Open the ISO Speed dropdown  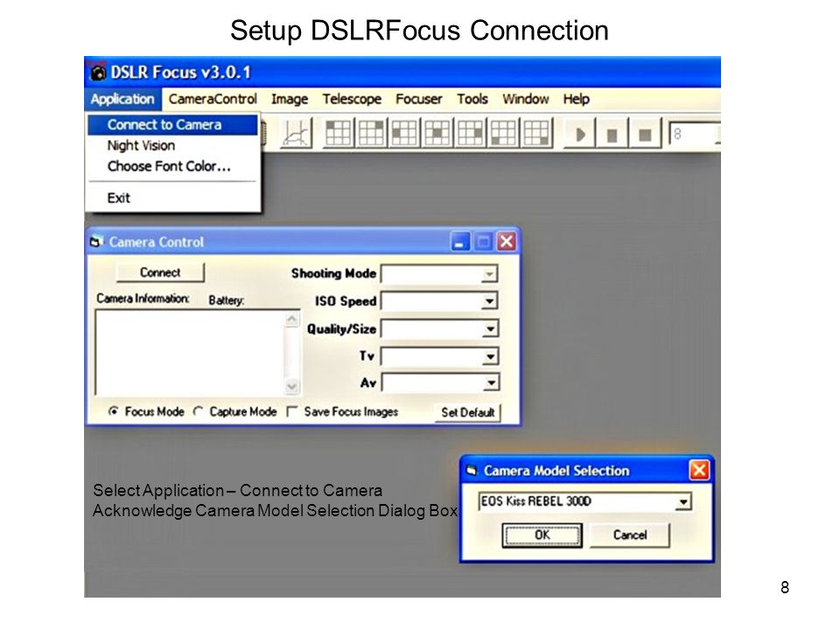click(489, 301)
